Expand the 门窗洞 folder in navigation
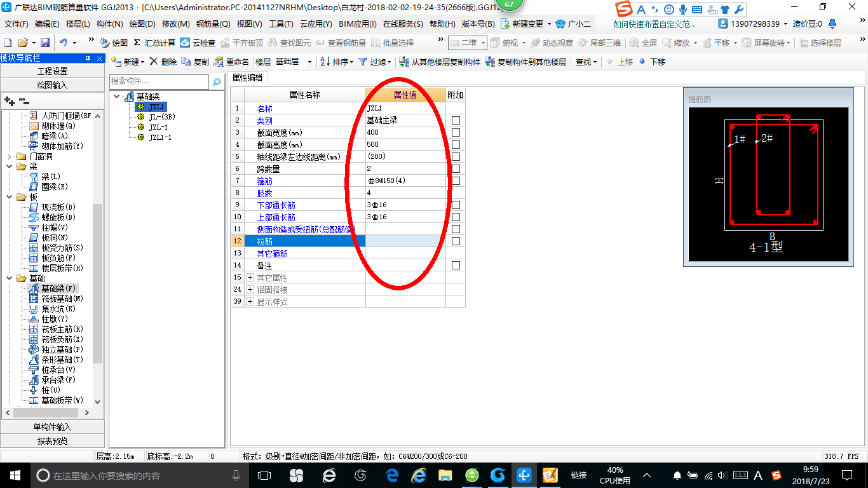Screen dimensions: 868x488 (10, 156)
